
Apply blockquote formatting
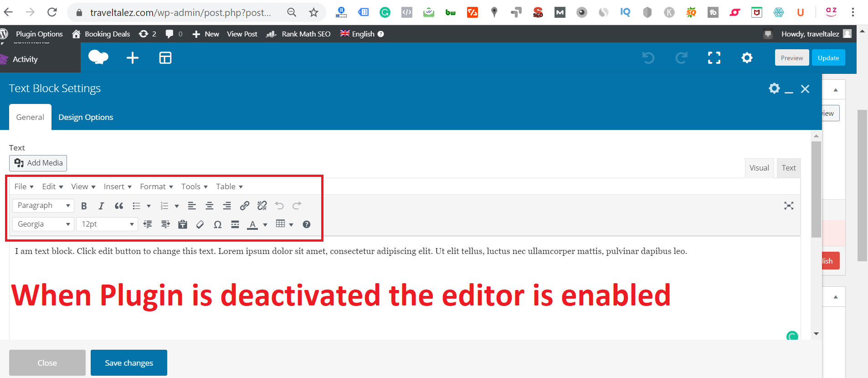[x=119, y=206]
